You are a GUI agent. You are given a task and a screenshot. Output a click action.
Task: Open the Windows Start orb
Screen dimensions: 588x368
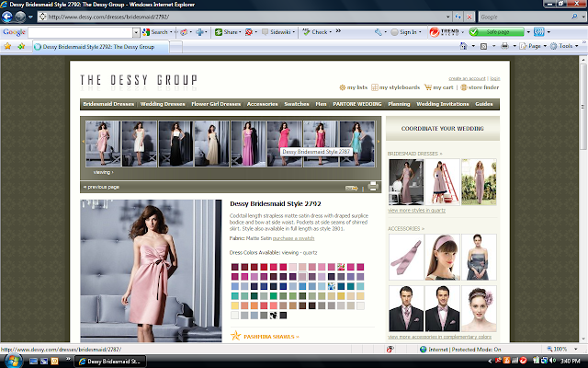click(x=12, y=361)
